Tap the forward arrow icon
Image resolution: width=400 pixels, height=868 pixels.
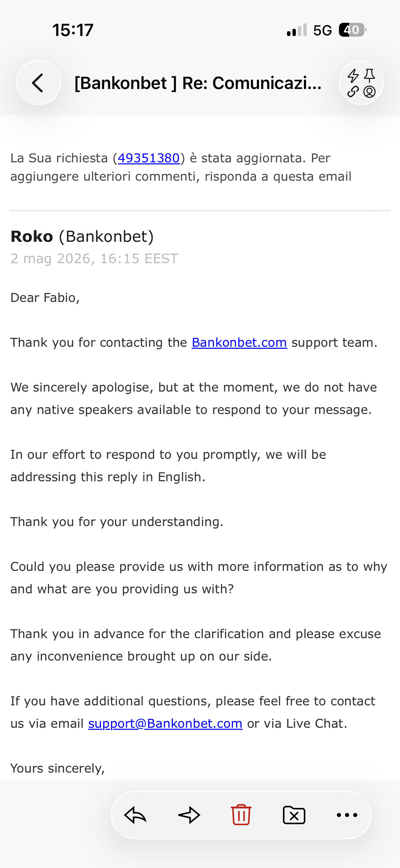click(189, 815)
